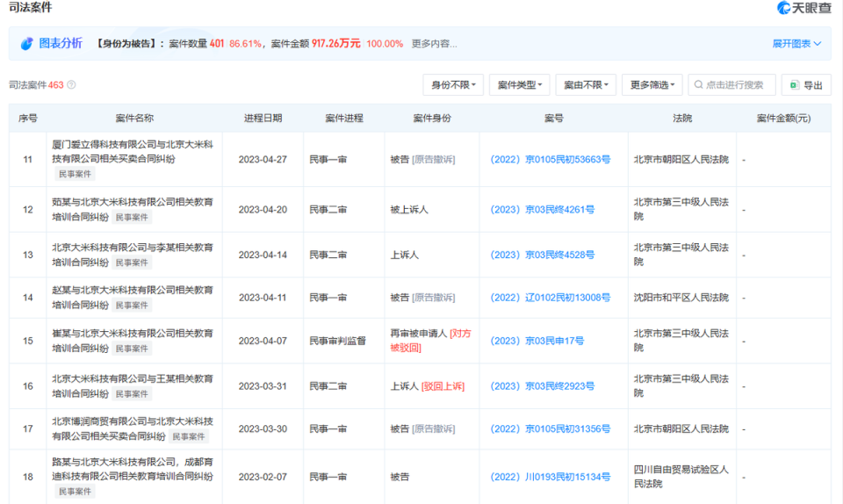The height and width of the screenshot is (504, 843).
Task: Click the 案件名称 column header
Action: pos(134,119)
